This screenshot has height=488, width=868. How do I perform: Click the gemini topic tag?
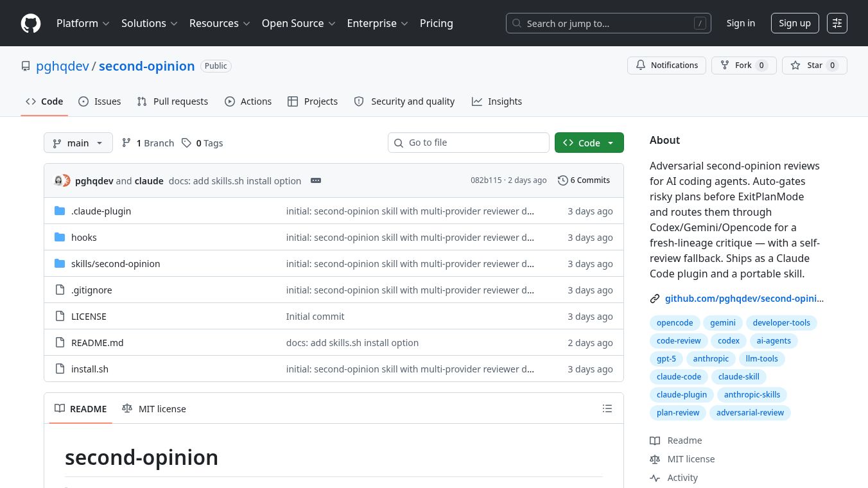723,323
